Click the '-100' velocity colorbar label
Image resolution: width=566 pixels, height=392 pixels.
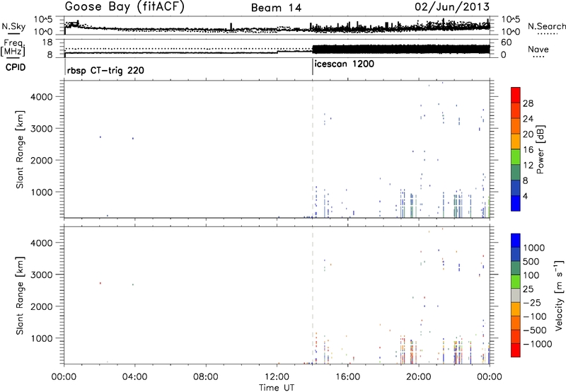click(x=535, y=316)
